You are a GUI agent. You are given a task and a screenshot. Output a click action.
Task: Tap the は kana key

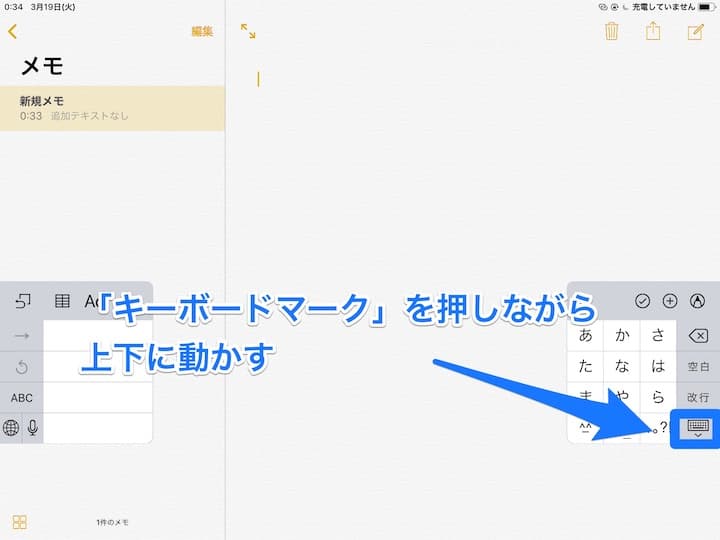(x=658, y=366)
